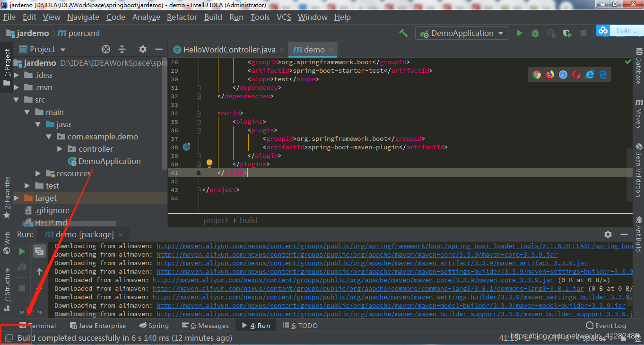
Task: Open the Maven tool window
Action: 638,113
